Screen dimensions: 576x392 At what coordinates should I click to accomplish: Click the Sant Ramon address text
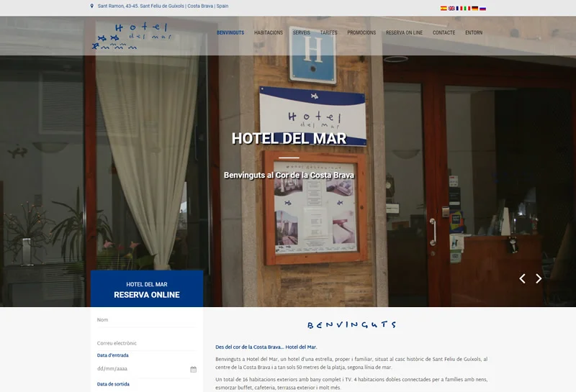[x=163, y=6]
